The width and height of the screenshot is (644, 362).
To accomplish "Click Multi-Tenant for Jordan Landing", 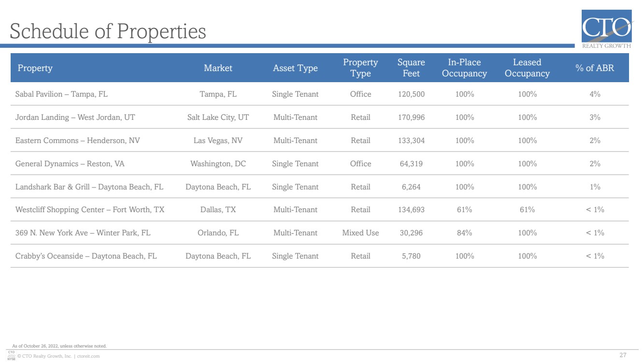I will click(x=295, y=117).
